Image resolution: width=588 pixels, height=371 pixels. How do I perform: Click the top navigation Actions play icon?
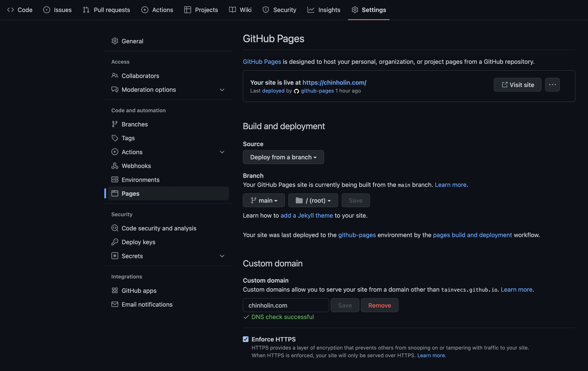pyautogui.click(x=145, y=10)
